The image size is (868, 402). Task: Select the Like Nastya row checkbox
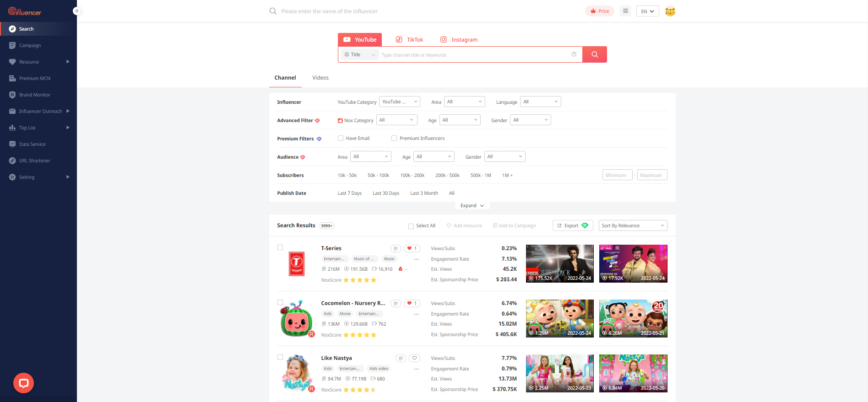[280, 357]
